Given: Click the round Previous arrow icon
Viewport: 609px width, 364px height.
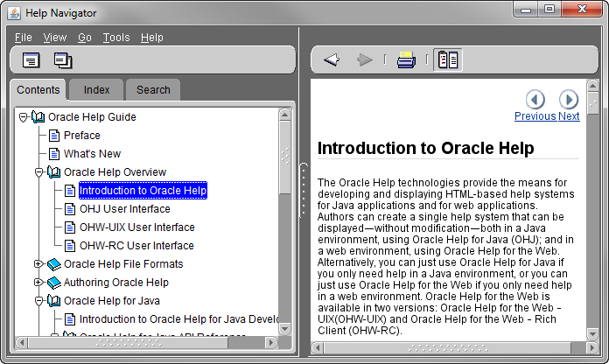Looking at the screenshot, I should (x=535, y=100).
